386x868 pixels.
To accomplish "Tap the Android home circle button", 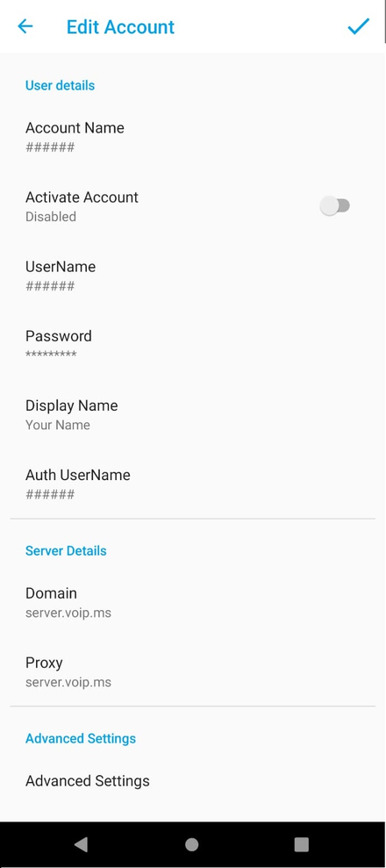I will tap(192, 844).
